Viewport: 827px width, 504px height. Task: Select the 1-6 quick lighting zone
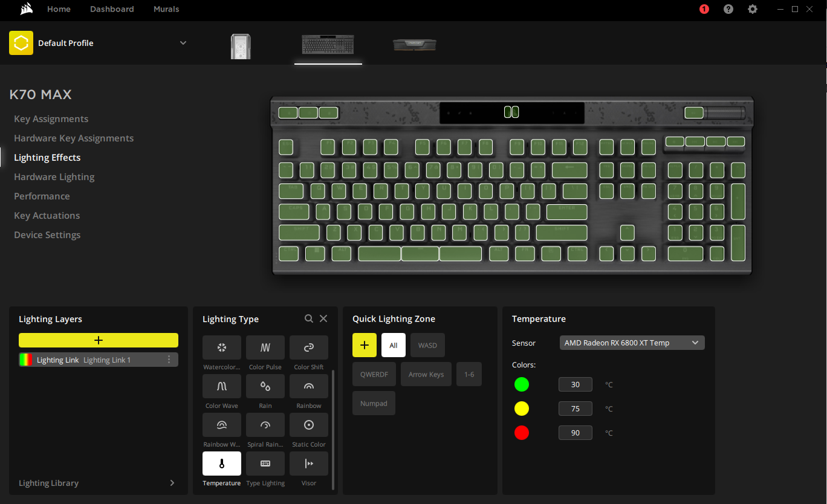click(469, 374)
